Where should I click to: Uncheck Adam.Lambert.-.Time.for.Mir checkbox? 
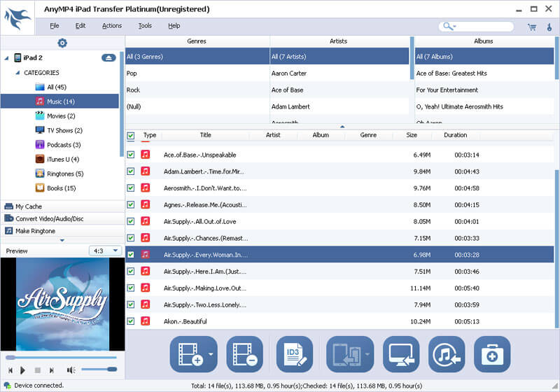pos(131,171)
